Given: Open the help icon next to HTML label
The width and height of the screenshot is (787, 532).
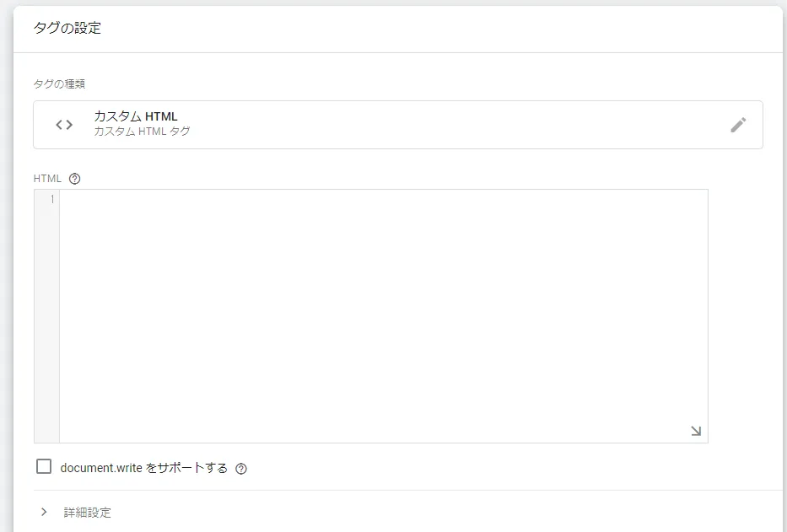Looking at the screenshot, I should pyautogui.click(x=74, y=179).
